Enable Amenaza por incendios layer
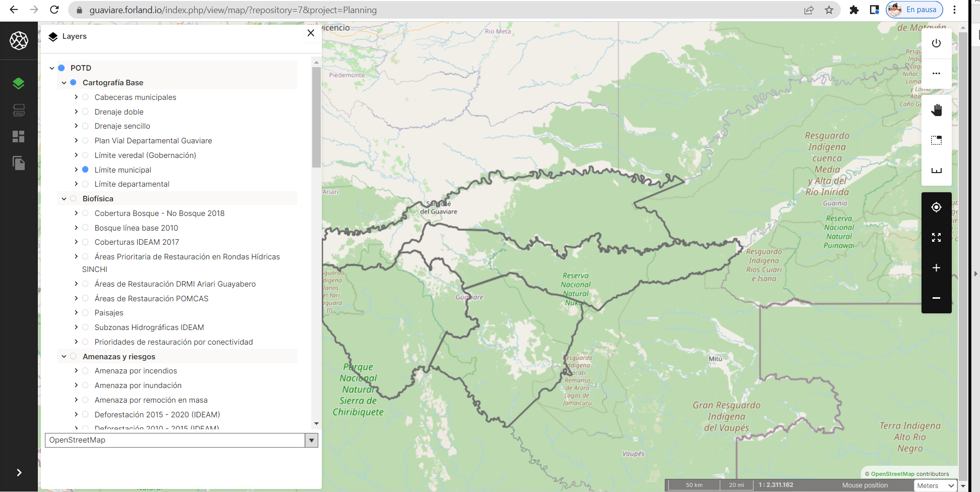This screenshot has width=980, height=492. click(85, 371)
